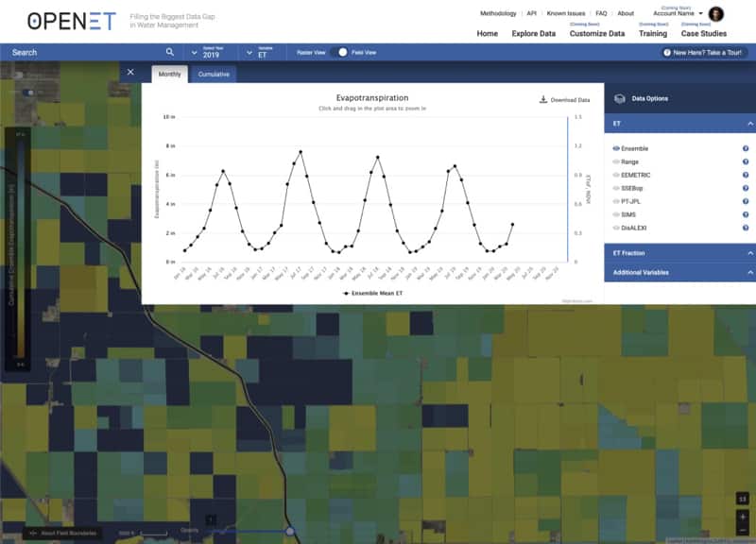Open the Explore Data menu item

point(533,33)
